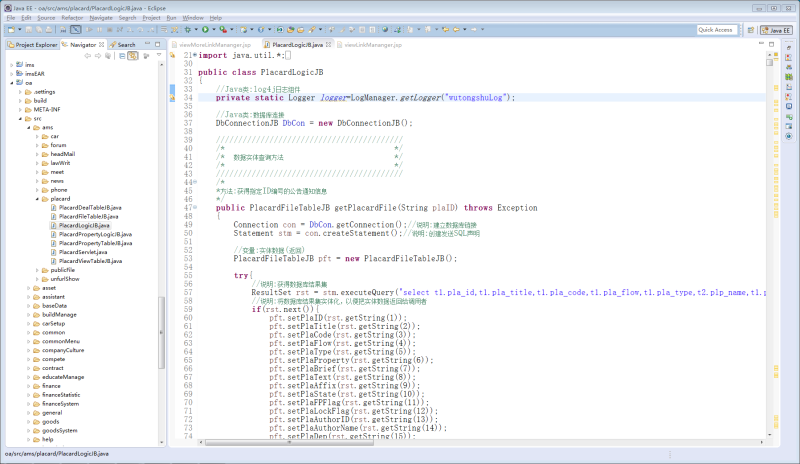Select the financeSystem folder
Viewport: 800px width, 464px height.
[x=60, y=404]
